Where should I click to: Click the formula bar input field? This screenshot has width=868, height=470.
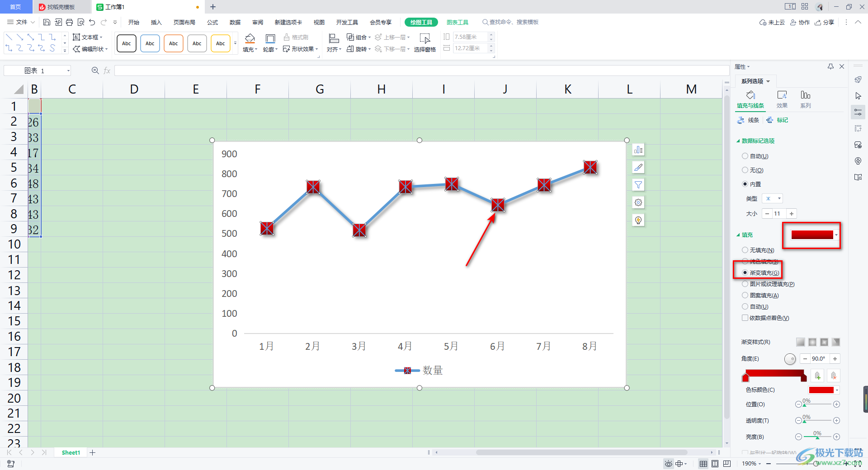(x=421, y=70)
